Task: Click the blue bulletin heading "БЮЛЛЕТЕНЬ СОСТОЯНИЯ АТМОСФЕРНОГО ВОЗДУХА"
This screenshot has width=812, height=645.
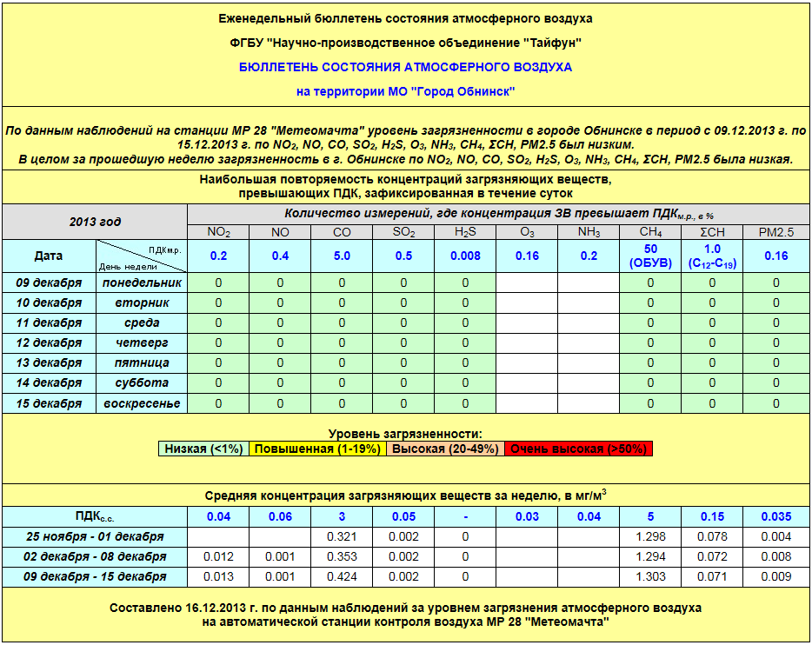Action: 406,67
